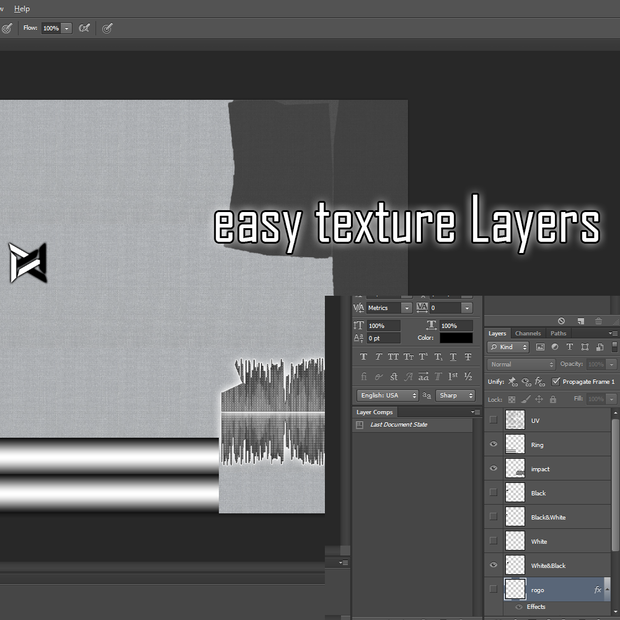Click the lock all padlock icon
This screenshot has height=620, width=620.
pyautogui.click(x=553, y=399)
